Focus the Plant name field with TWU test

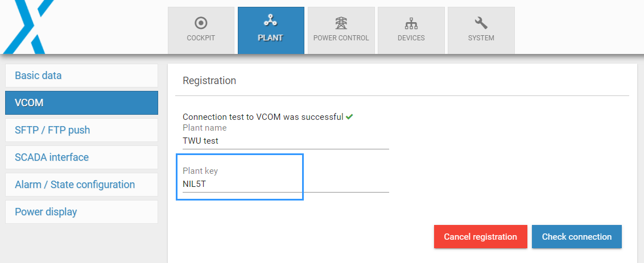[284, 141]
